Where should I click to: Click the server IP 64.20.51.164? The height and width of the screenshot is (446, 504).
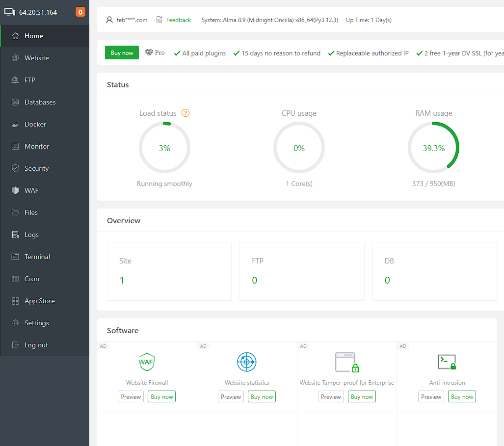tap(38, 12)
